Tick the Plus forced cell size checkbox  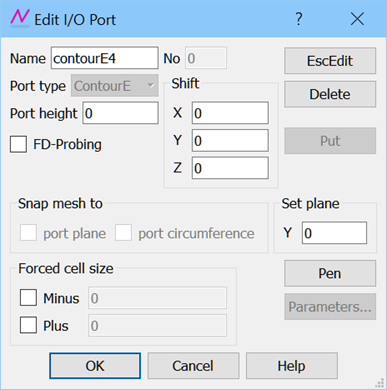pyautogui.click(x=28, y=325)
